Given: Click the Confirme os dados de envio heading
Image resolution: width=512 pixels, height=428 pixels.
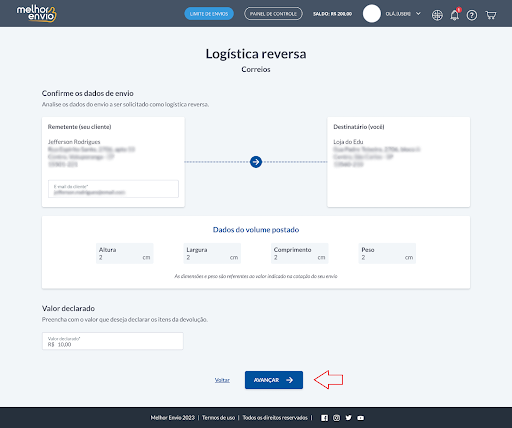Looking at the screenshot, I should click(88, 93).
